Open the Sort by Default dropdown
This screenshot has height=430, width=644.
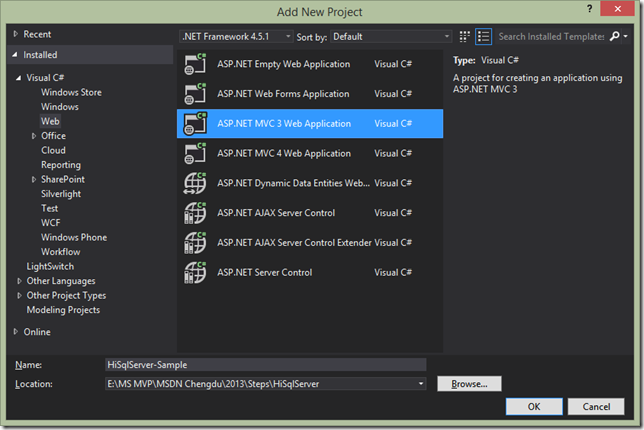click(x=391, y=37)
